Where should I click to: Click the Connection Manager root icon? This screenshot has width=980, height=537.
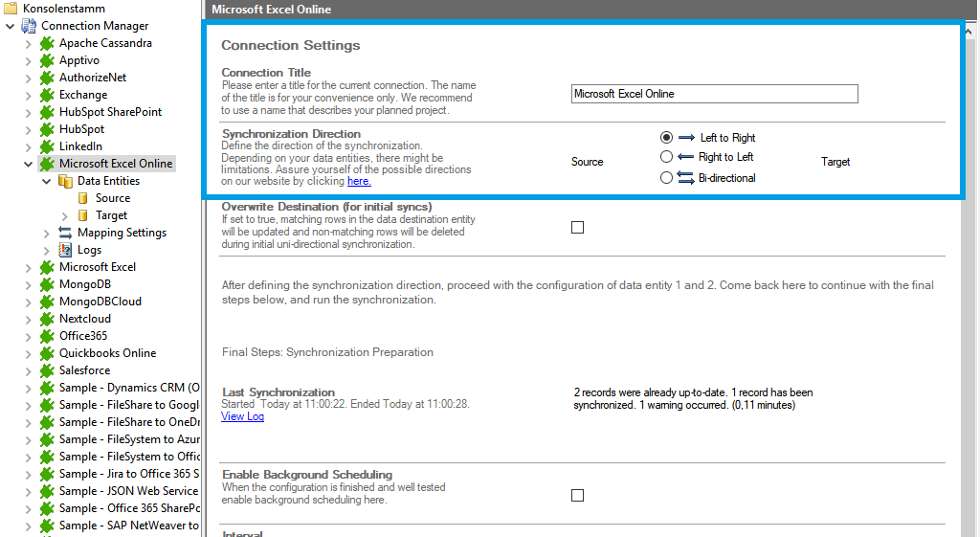click(x=29, y=26)
